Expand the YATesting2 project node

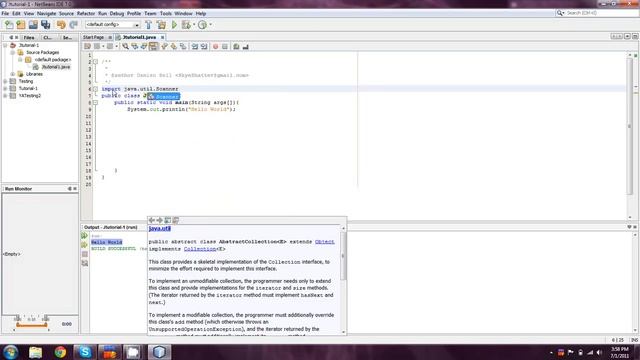(5, 96)
